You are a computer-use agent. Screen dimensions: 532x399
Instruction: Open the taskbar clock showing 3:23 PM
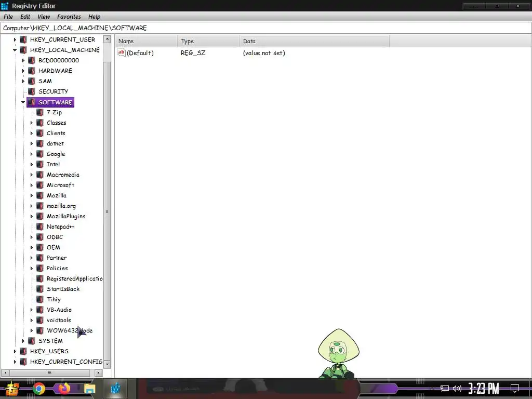[484, 388]
